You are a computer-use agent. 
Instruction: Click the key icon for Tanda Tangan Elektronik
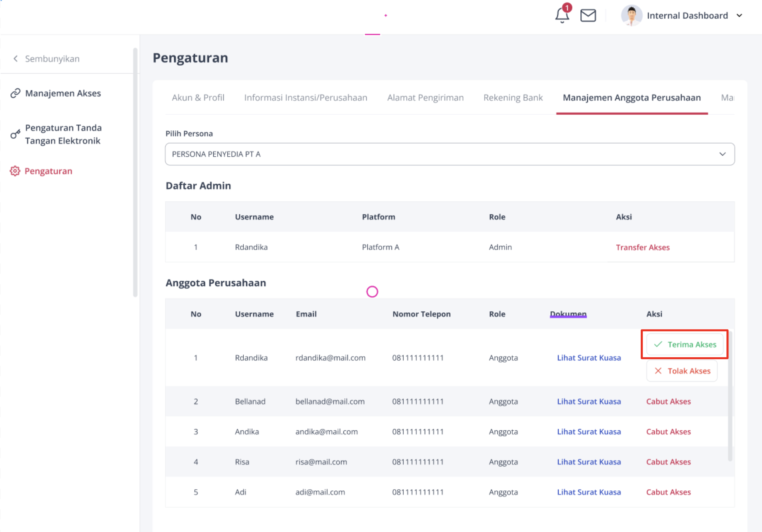point(15,134)
